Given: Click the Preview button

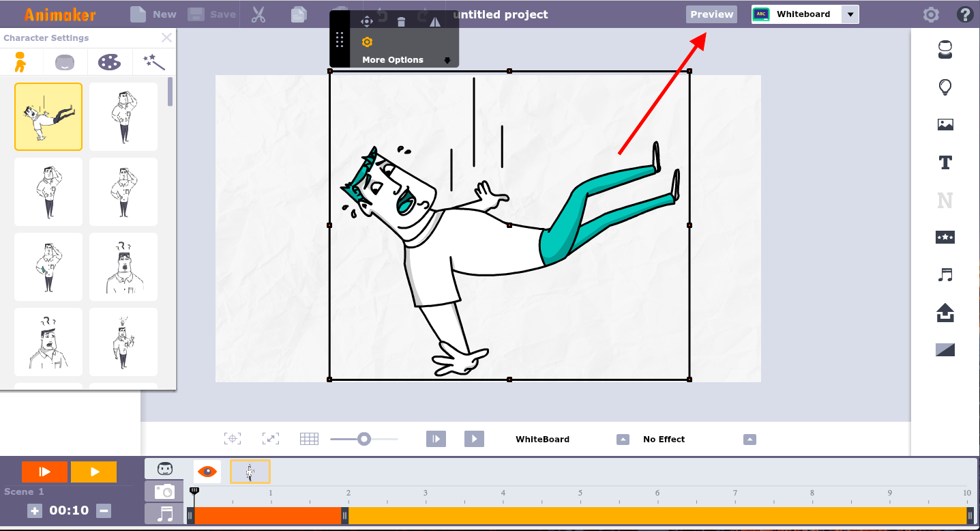Looking at the screenshot, I should (x=711, y=14).
